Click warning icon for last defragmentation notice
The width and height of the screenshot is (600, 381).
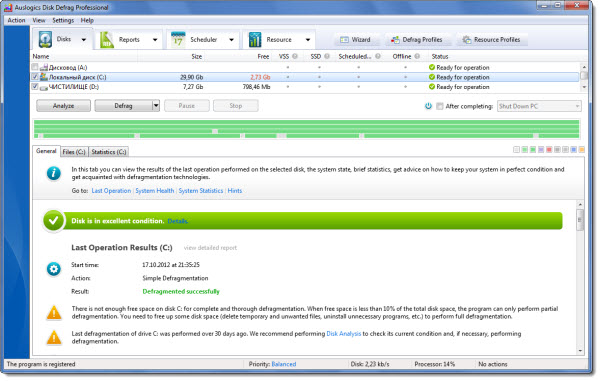[54, 337]
